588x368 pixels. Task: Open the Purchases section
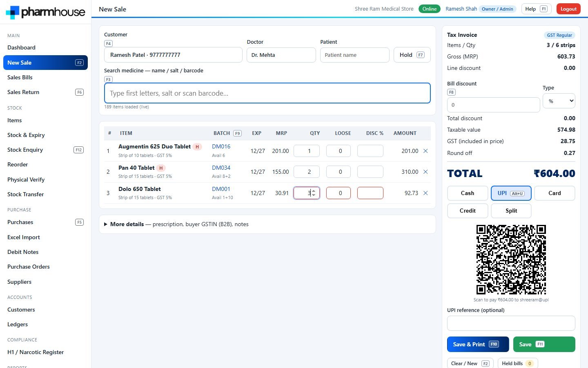45,222
